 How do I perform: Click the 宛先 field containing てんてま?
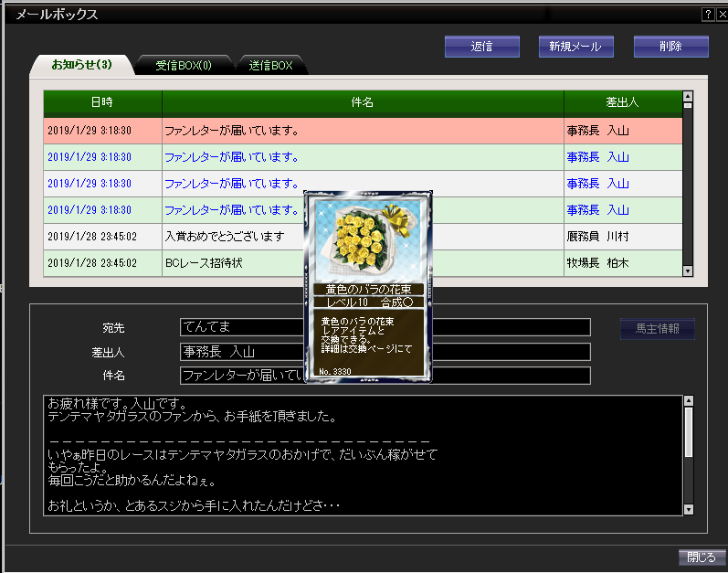point(242,327)
